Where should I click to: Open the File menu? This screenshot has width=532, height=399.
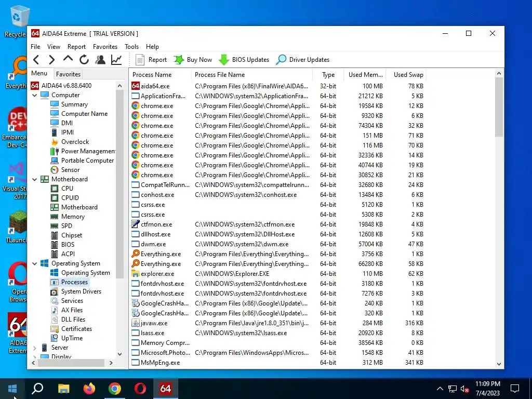click(x=35, y=47)
